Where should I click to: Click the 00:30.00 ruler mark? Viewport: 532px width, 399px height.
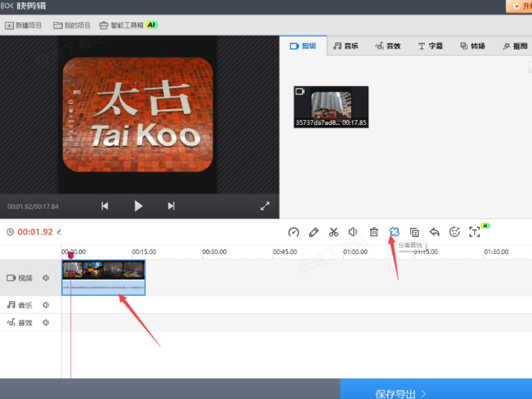point(214,252)
